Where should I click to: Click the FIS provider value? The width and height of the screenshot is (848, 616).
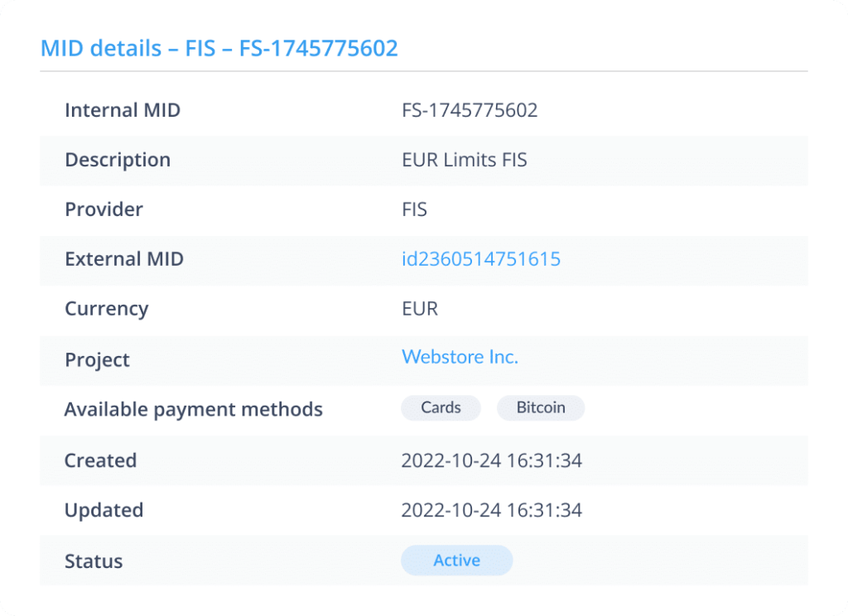[x=414, y=209]
